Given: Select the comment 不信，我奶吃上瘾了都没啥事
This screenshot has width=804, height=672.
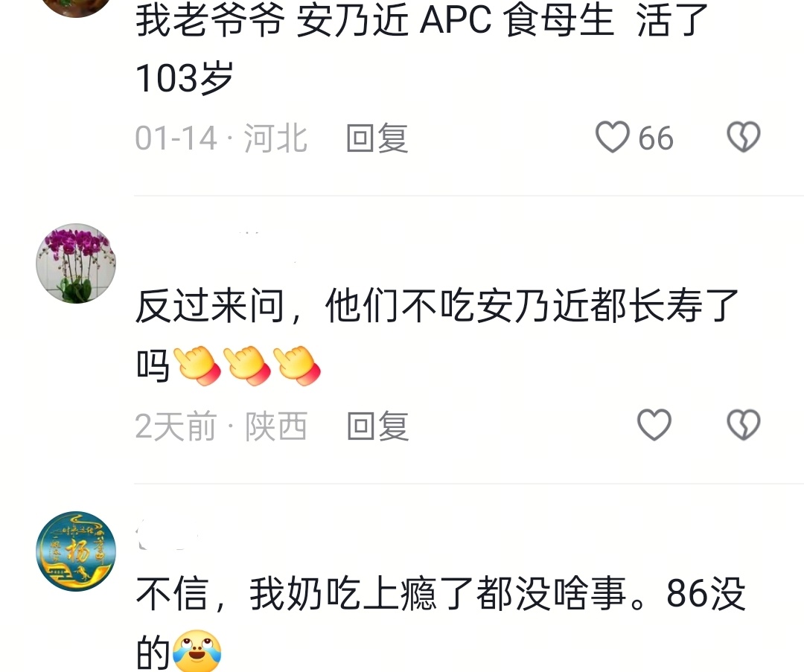Looking at the screenshot, I should tap(380, 594).
